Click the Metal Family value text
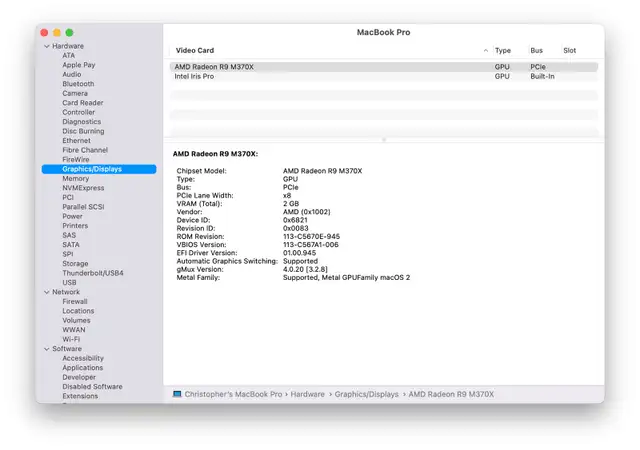 coord(347,277)
